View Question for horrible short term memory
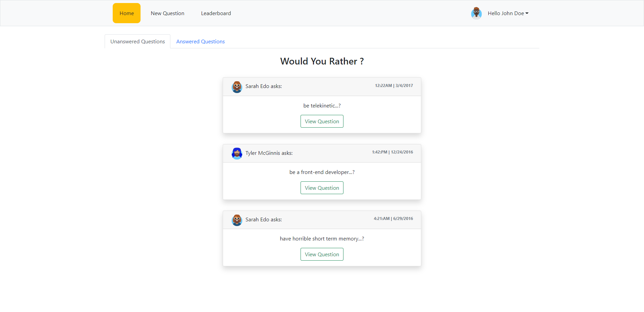 pyautogui.click(x=322, y=254)
